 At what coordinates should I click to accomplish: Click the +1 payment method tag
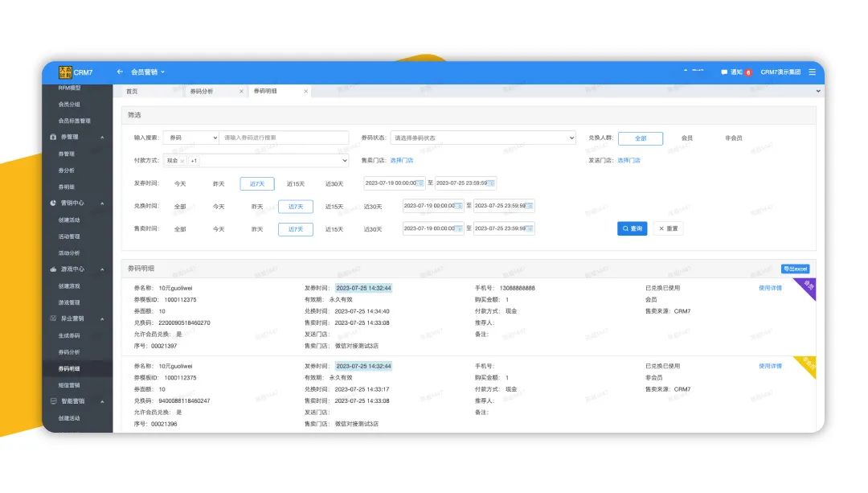pyautogui.click(x=194, y=161)
